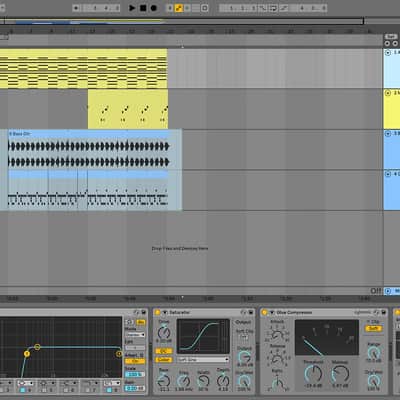Select the Bass audio clip waveform
400x400 pixels.
pyautogui.click(x=89, y=154)
